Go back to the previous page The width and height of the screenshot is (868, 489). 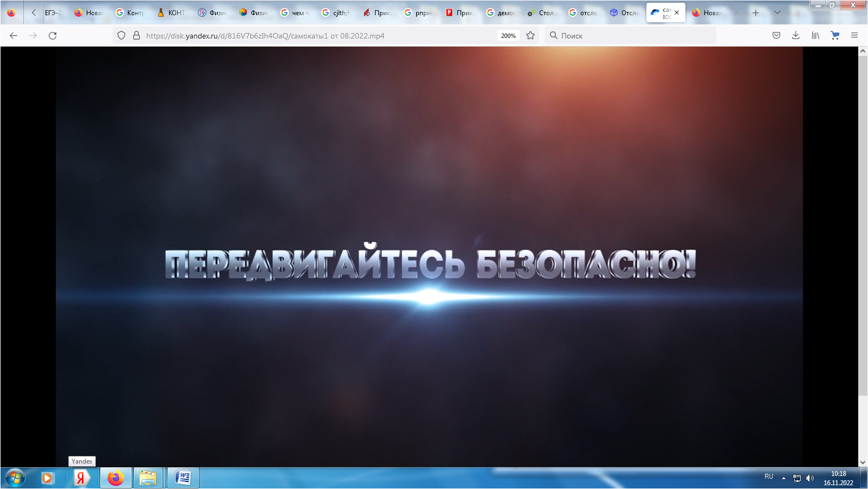pos(14,36)
